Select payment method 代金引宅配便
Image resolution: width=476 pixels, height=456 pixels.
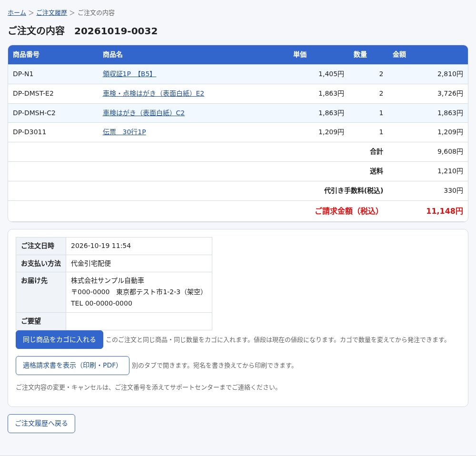91,263
